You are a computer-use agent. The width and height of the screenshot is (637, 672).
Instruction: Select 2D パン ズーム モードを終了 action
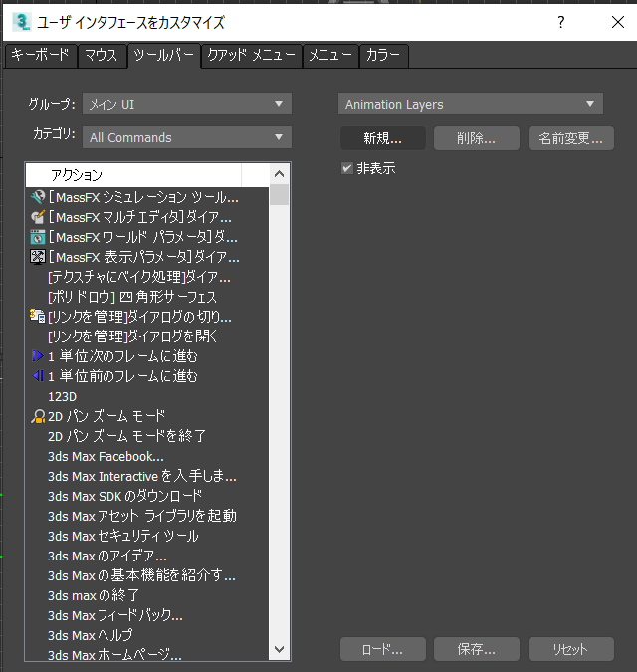click(126, 436)
